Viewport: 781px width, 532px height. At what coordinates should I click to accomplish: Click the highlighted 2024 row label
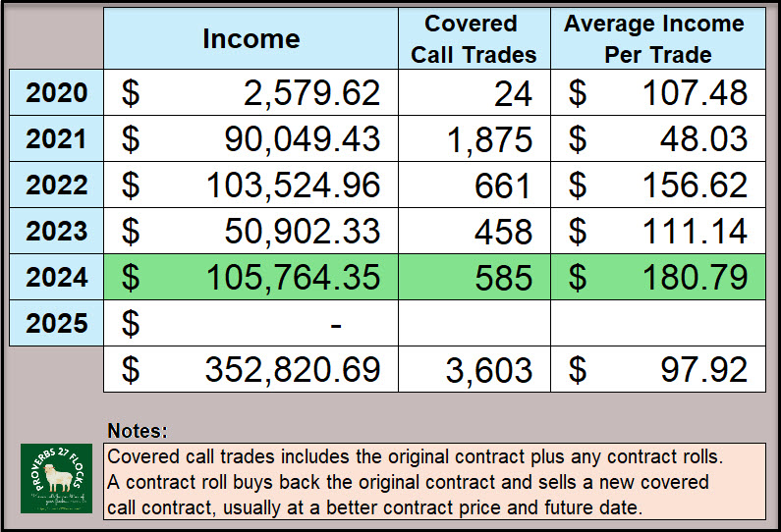pos(56,277)
